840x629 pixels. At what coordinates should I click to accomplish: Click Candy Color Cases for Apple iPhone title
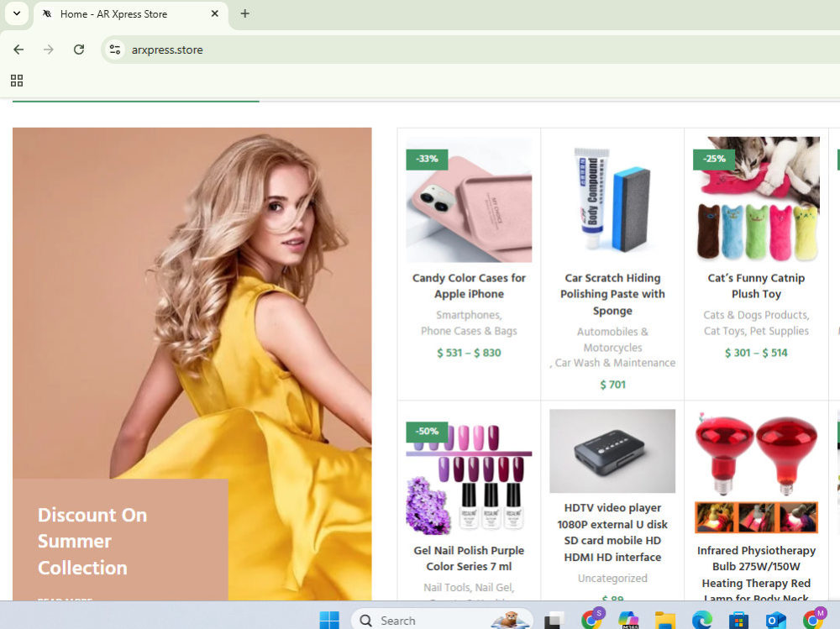pyautogui.click(x=469, y=286)
